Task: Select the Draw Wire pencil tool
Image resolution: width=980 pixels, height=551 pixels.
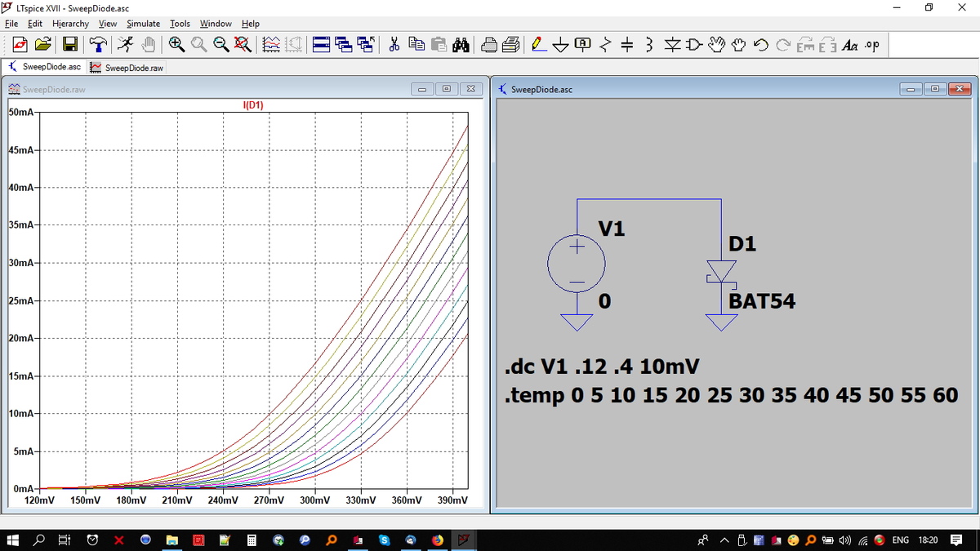Action: [x=539, y=44]
